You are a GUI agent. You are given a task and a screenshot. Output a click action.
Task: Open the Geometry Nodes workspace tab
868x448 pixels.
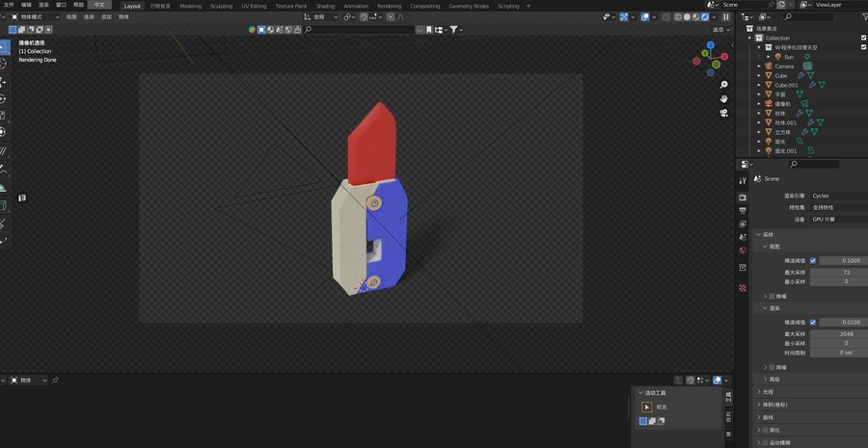469,6
